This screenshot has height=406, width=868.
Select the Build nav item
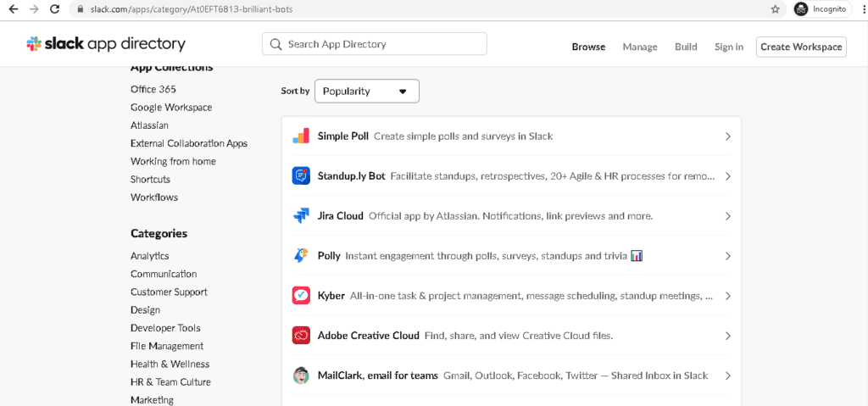coord(686,47)
